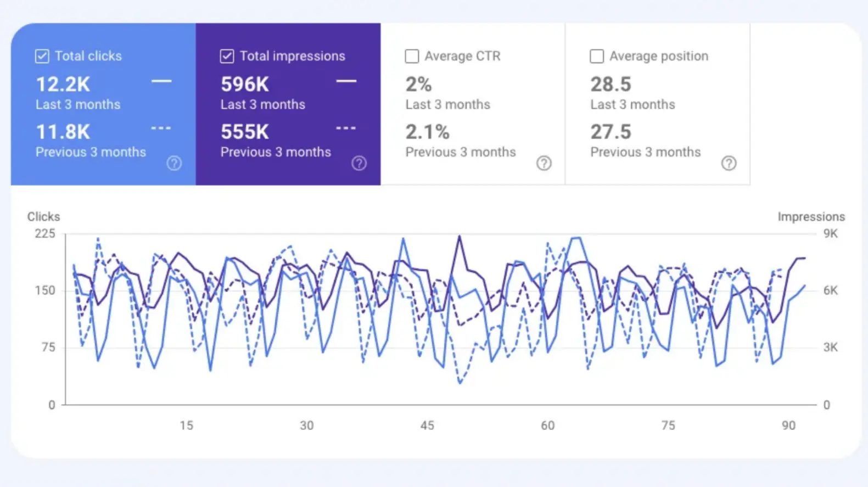868x487 pixels.
Task: Open help icon on Total impressions card
Action: 359,163
